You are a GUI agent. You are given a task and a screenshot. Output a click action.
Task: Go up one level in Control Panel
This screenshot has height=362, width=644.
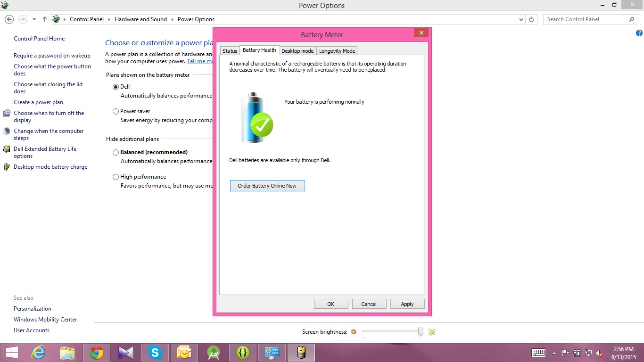(x=44, y=19)
